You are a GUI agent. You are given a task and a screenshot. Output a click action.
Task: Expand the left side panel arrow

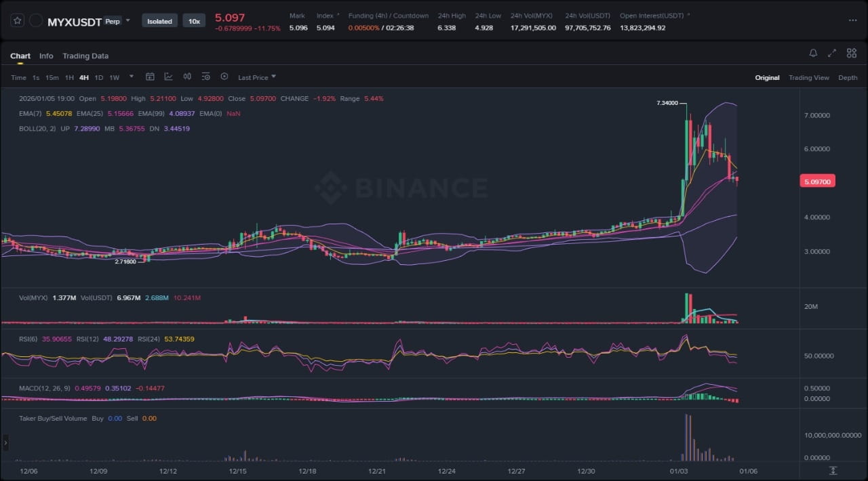coord(5,443)
